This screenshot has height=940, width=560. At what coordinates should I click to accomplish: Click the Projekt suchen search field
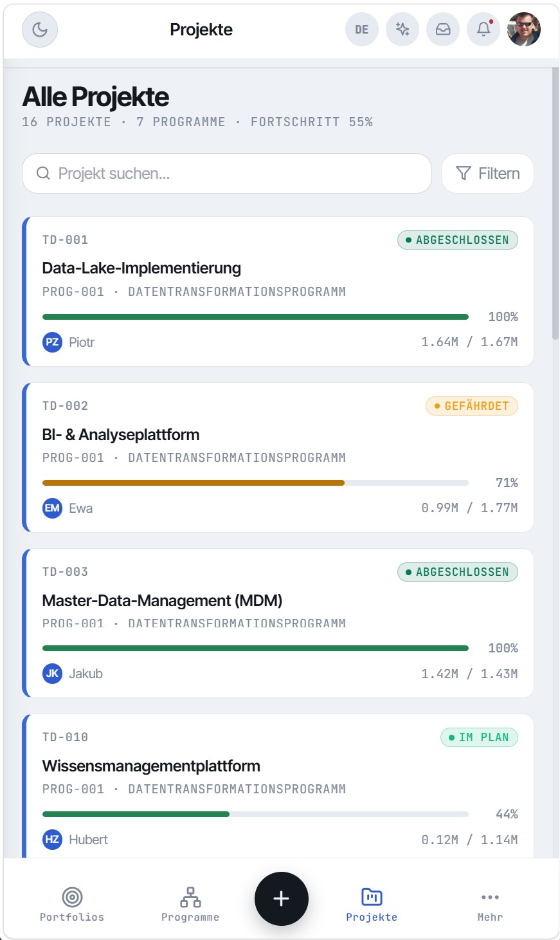click(227, 173)
